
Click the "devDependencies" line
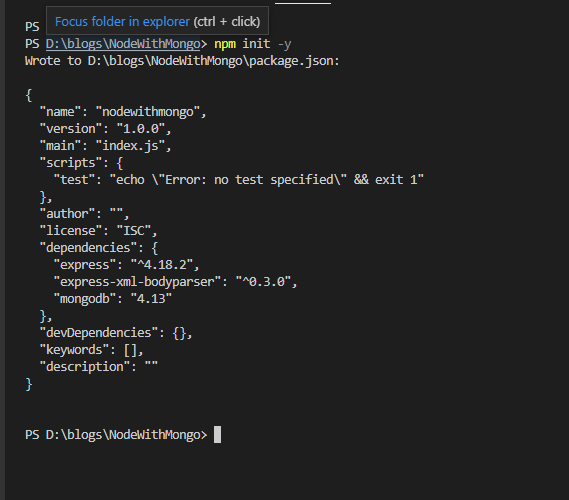116,332
